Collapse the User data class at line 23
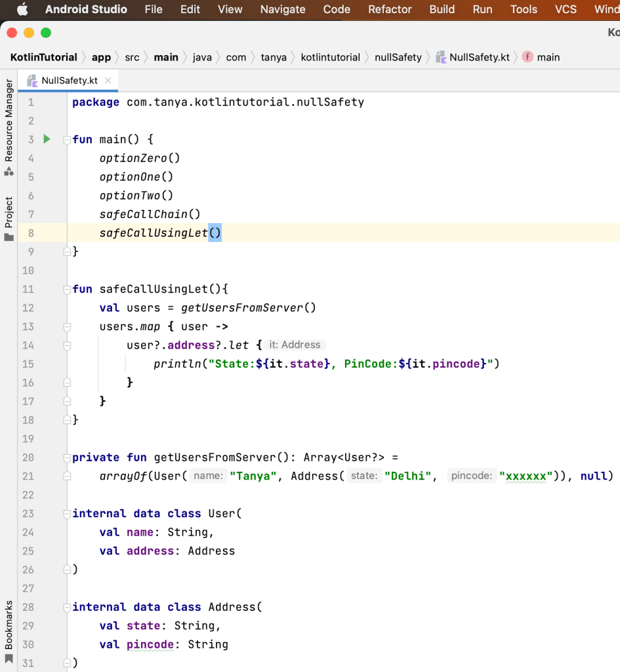 pyautogui.click(x=66, y=514)
